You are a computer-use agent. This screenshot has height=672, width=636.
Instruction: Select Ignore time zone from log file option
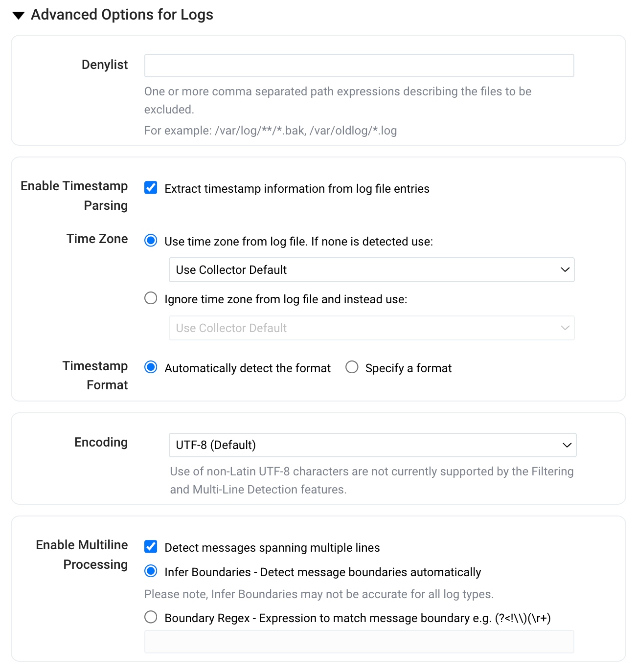(150, 298)
